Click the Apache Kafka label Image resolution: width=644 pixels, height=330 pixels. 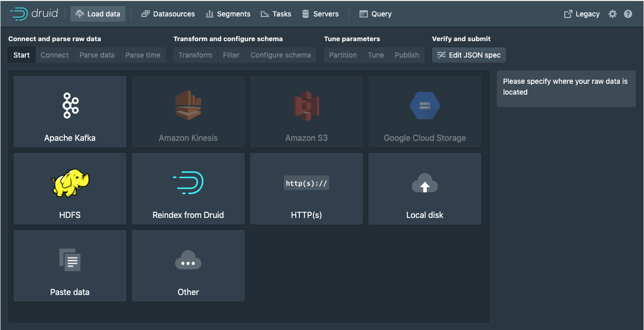coord(70,138)
